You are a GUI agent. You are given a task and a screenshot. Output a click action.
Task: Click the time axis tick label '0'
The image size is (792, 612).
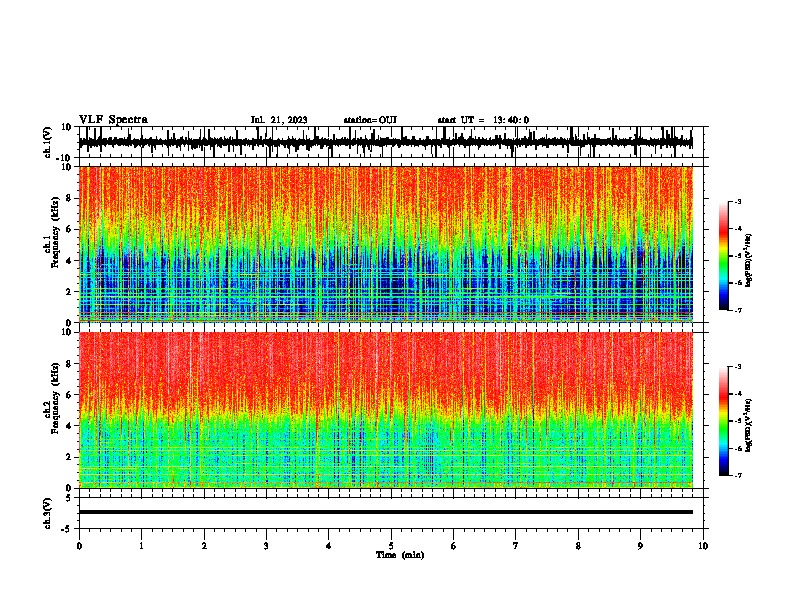pyautogui.click(x=79, y=546)
